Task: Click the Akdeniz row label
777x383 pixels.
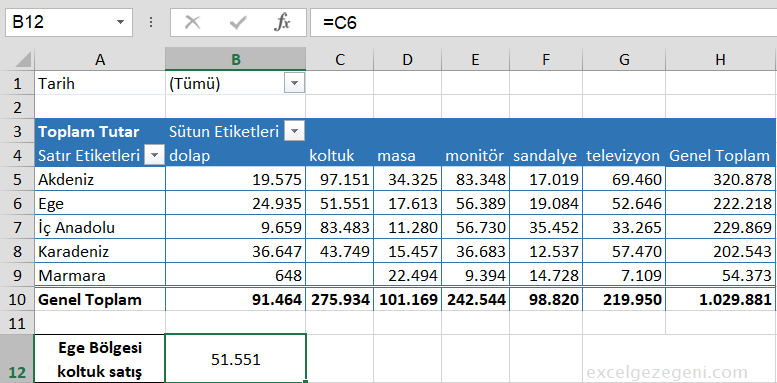Action: (x=100, y=179)
